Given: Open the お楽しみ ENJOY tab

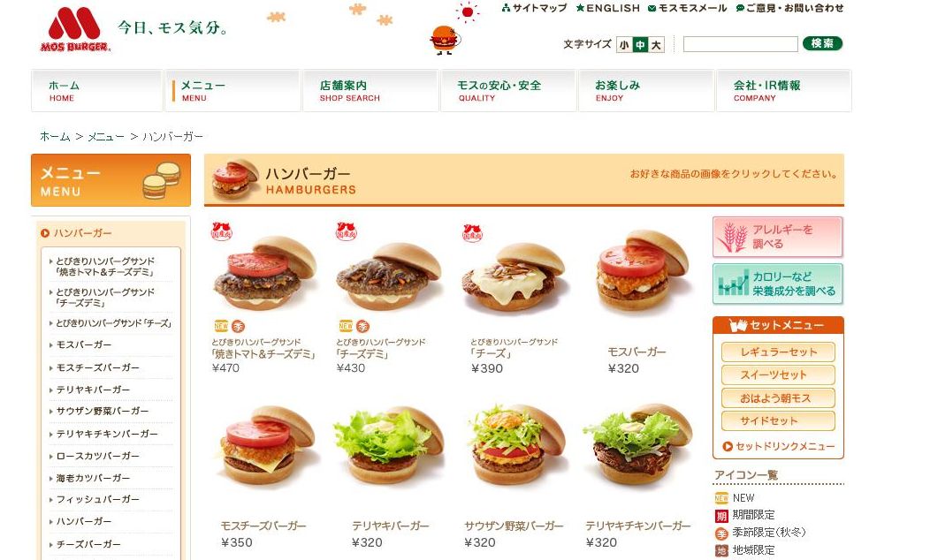Looking at the screenshot, I should pos(646,91).
